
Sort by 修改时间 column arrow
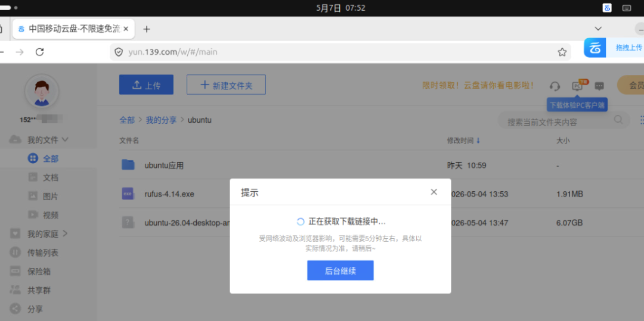click(478, 141)
